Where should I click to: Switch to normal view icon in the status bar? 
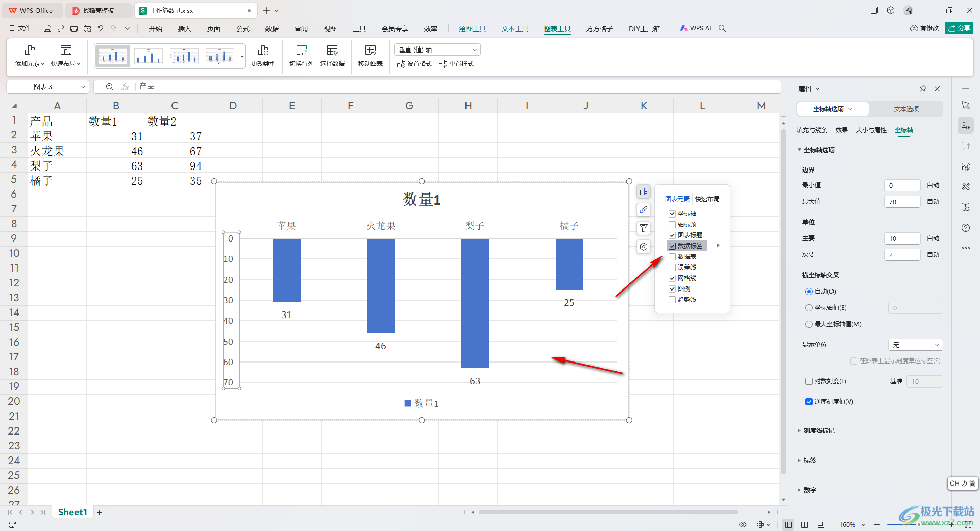[789, 524]
